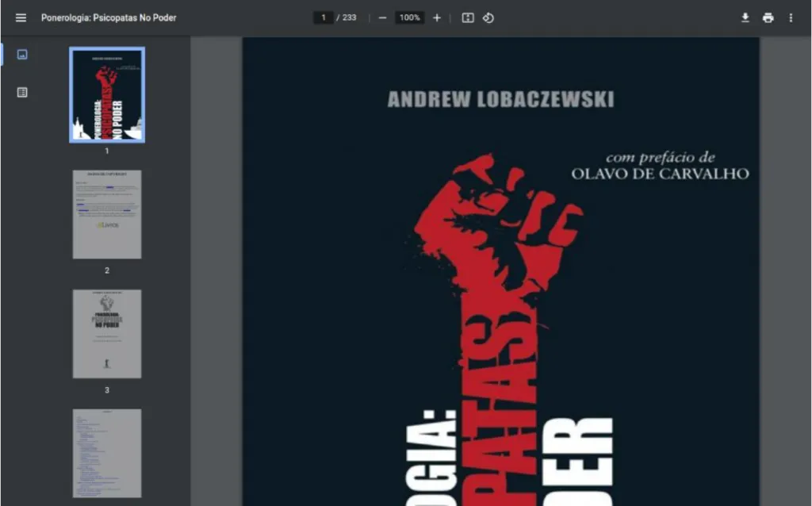Open the fourth page thumbnail with contents
This screenshot has height=506, width=812.
tap(107, 453)
